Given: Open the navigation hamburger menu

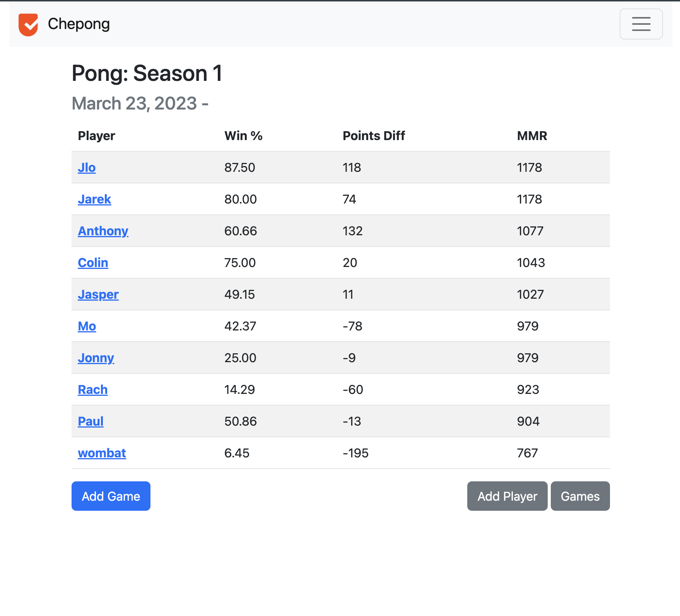Looking at the screenshot, I should [x=641, y=24].
